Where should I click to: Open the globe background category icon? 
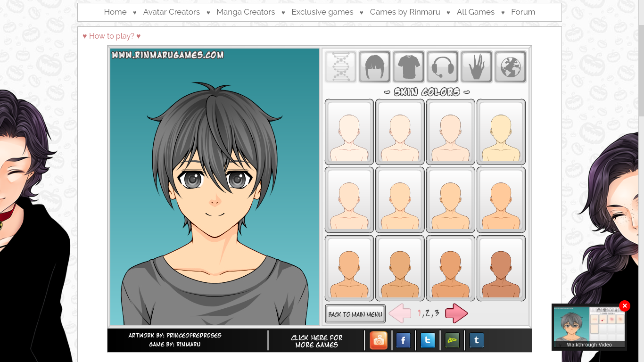coord(510,67)
